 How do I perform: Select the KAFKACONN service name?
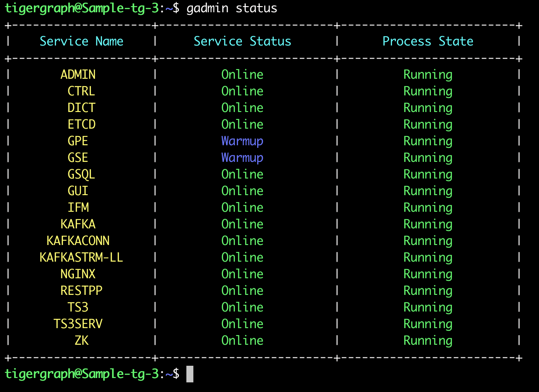point(81,241)
